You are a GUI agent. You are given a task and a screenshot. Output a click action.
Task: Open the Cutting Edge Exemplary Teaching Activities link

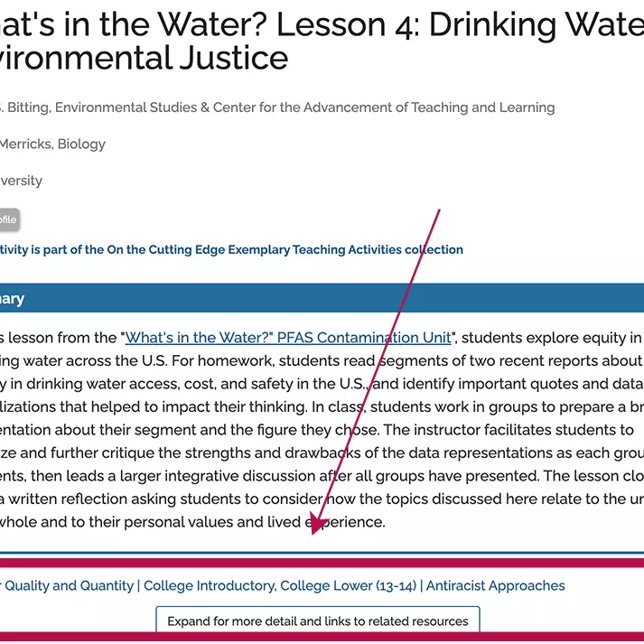coord(230,249)
